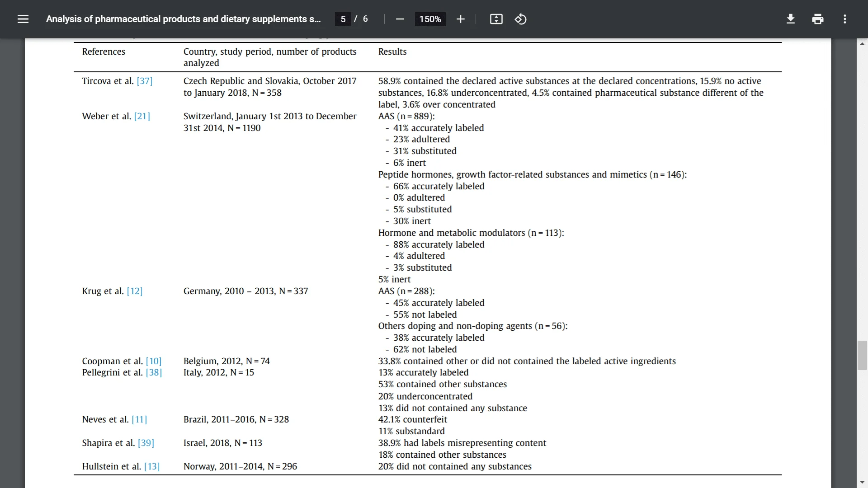Click the document title in toolbar
The image size is (868, 488).
183,19
